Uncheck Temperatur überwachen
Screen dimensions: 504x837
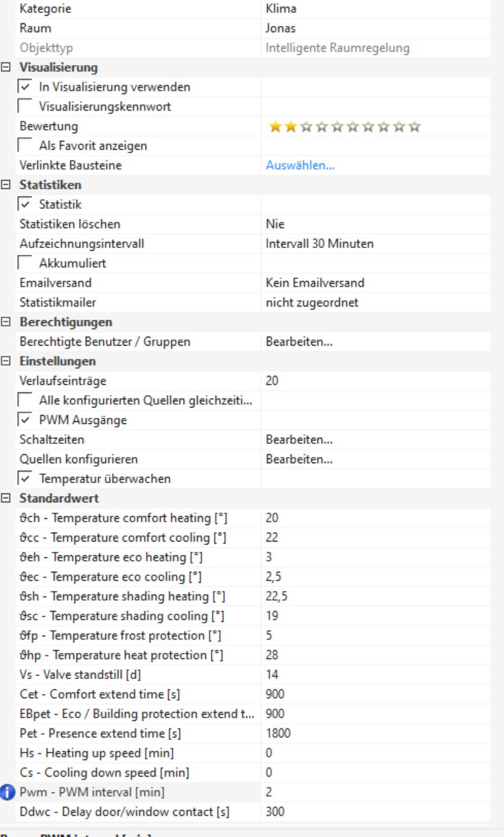(x=25, y=478)
